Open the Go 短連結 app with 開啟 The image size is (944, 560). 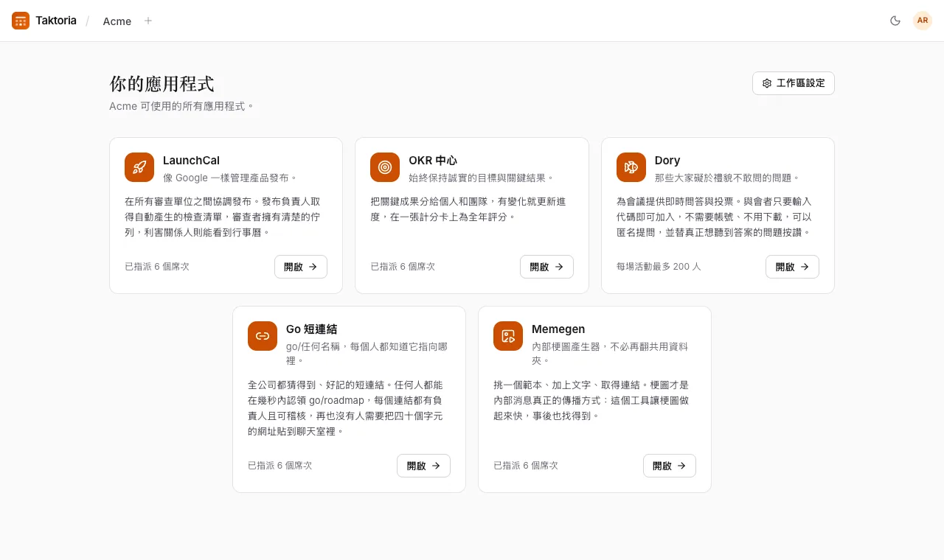pos(423,466)
